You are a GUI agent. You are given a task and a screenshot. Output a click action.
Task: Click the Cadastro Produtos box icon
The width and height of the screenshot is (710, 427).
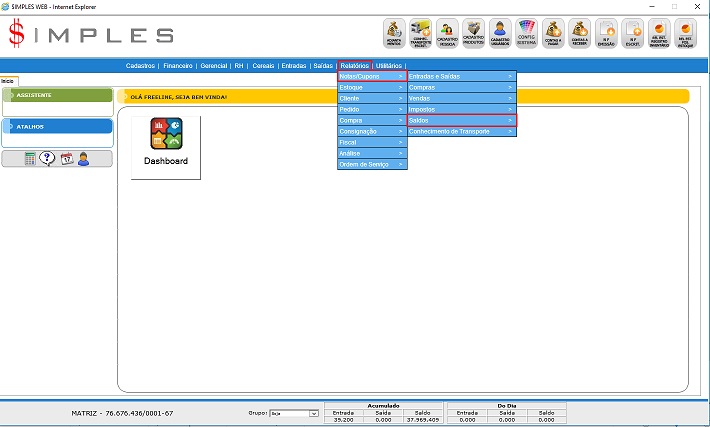point(474,34)
